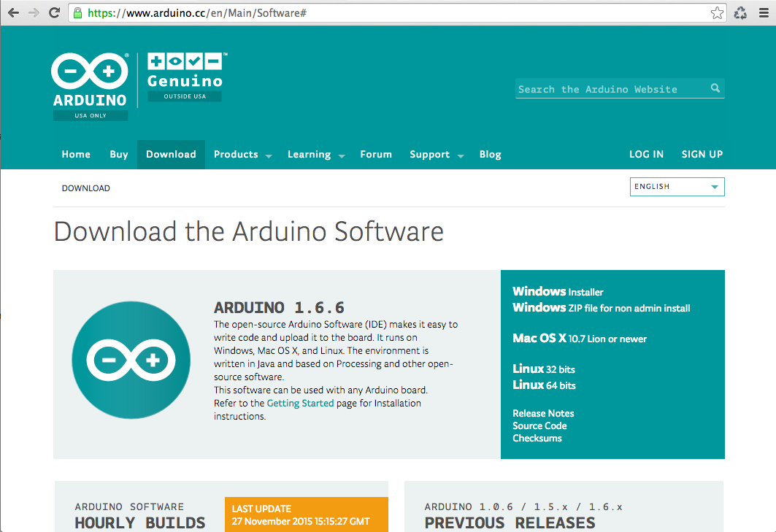This screenshot has height=532, width=776.
Task: Open the Source Code link
Action: (x=540, y=425)
